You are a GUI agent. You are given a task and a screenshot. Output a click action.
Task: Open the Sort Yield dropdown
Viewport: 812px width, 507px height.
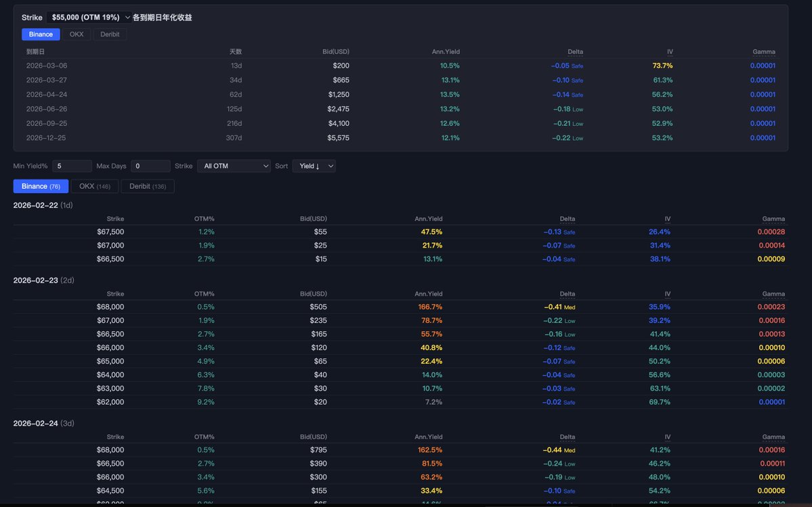coord(314,166)
